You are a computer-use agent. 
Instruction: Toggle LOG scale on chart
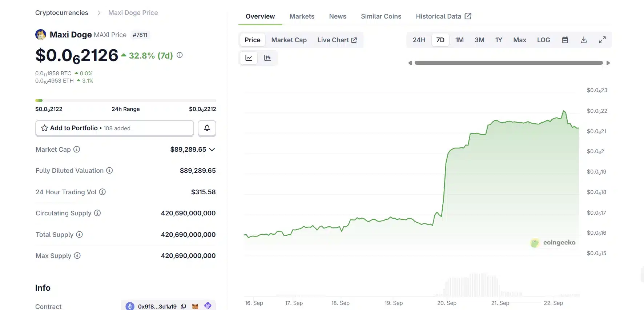(x=543, y=40)
